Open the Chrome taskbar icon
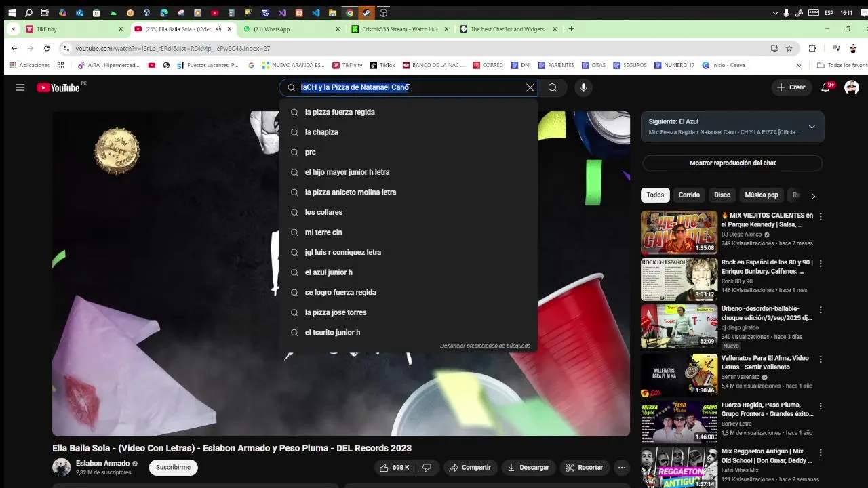 pos(349,13)
